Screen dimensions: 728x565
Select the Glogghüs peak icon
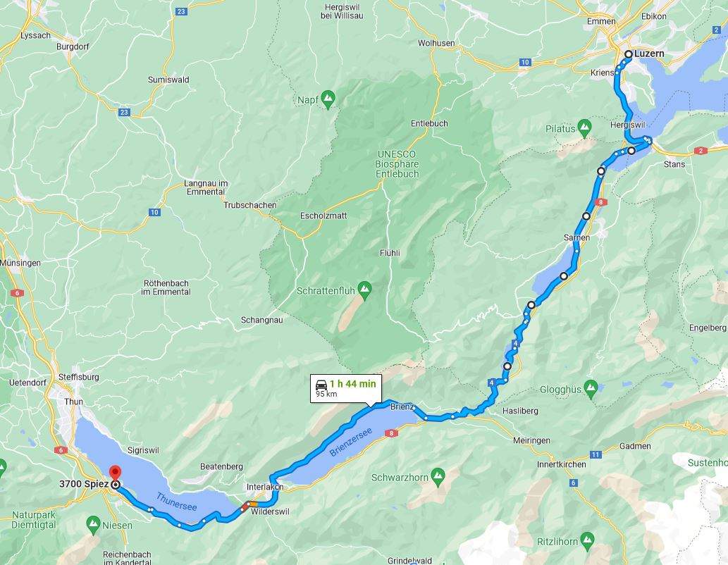coord(591,390)
